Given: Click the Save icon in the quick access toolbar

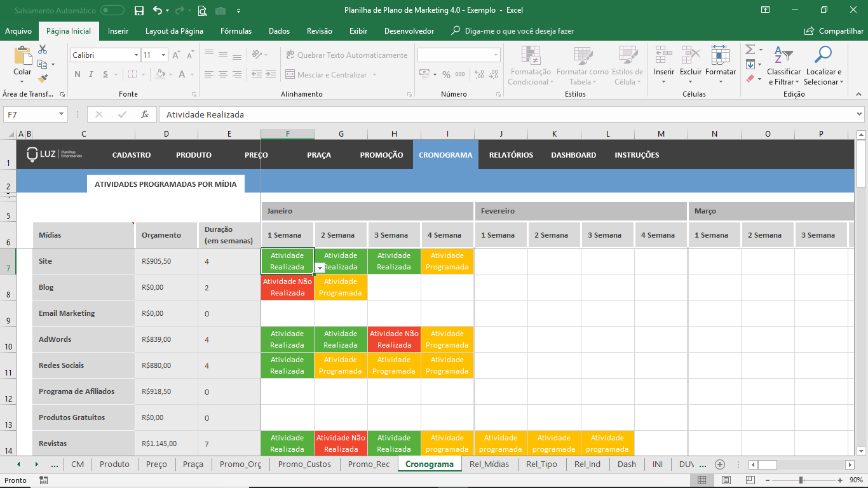Looking at the screenshot, I should coord(139,11).
